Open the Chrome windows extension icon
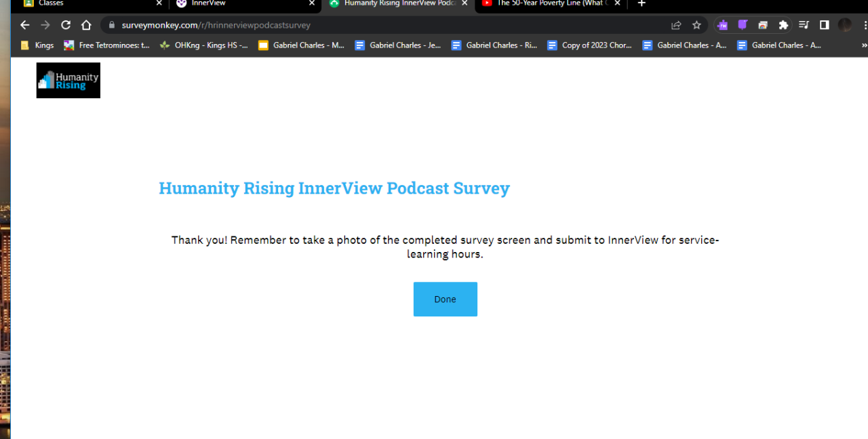This screenshot has height=439, width=868. pos(763,25)
